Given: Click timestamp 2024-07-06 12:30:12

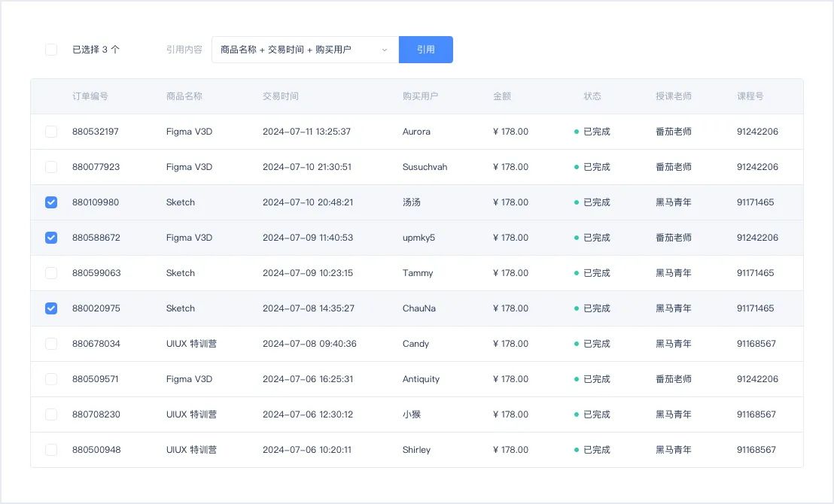Looking at the screenshot, I should point(308,414).
